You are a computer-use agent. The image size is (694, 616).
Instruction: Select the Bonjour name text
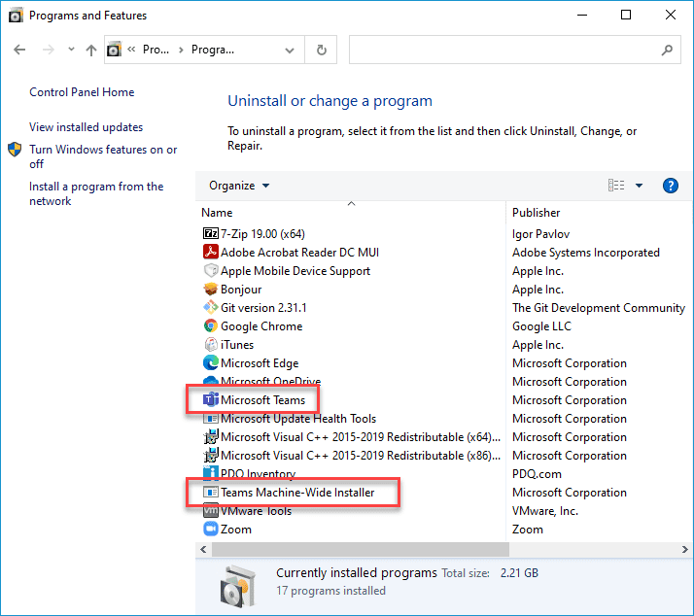[241, 289]
